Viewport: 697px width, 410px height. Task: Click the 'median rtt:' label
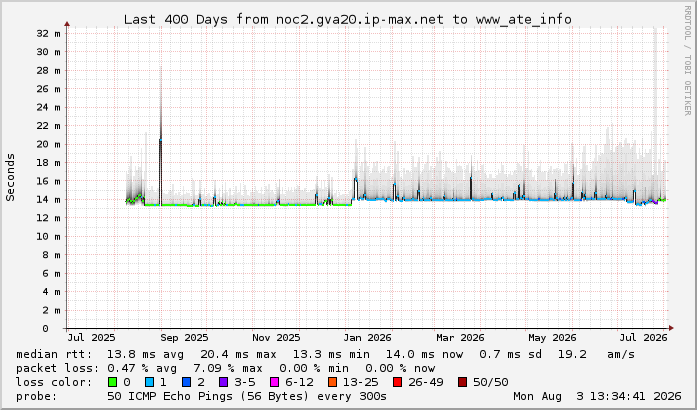[55, 354]
